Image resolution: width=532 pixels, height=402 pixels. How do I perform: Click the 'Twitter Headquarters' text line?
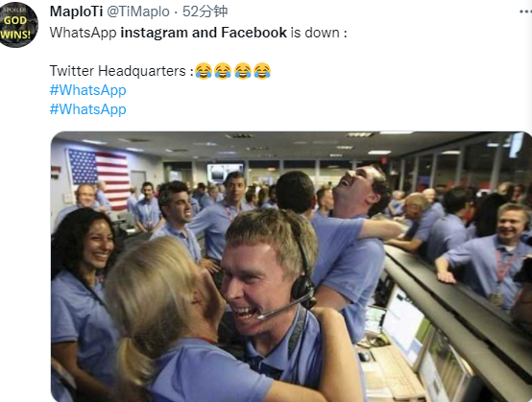(x=118, y=71)
